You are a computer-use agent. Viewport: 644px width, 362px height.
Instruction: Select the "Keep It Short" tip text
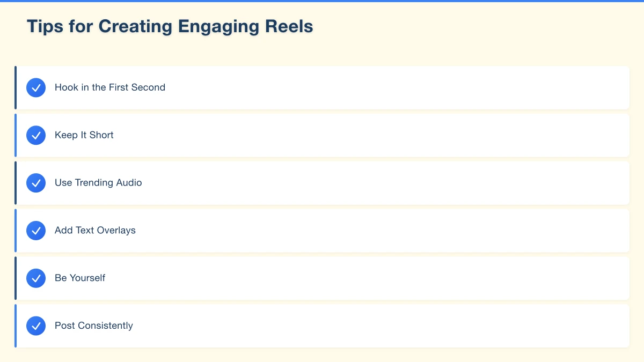coord(84,135)
